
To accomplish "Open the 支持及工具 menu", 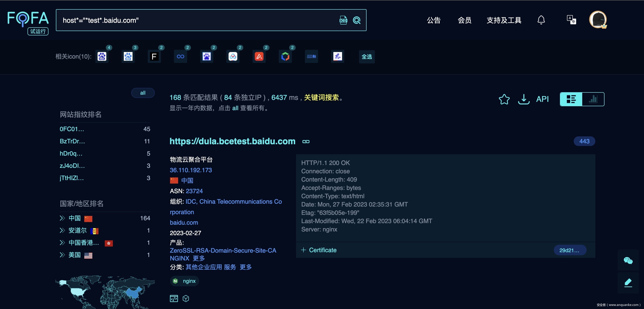I will point(504,20).
